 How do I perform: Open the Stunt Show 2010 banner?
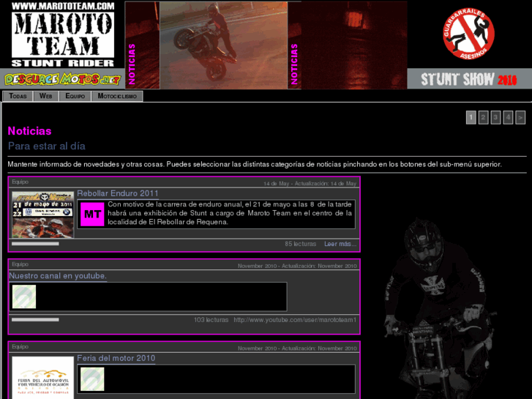tap(469, 80)
